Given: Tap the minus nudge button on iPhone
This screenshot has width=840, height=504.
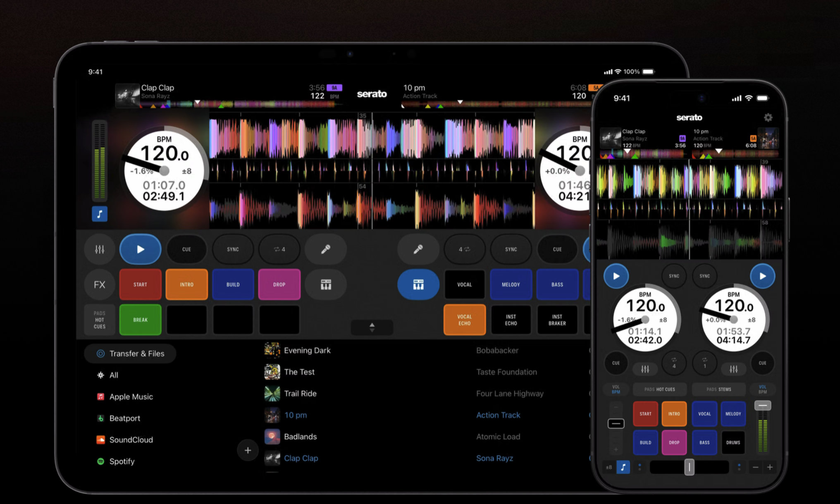Looking at the screenshot, I should point(756,467).
